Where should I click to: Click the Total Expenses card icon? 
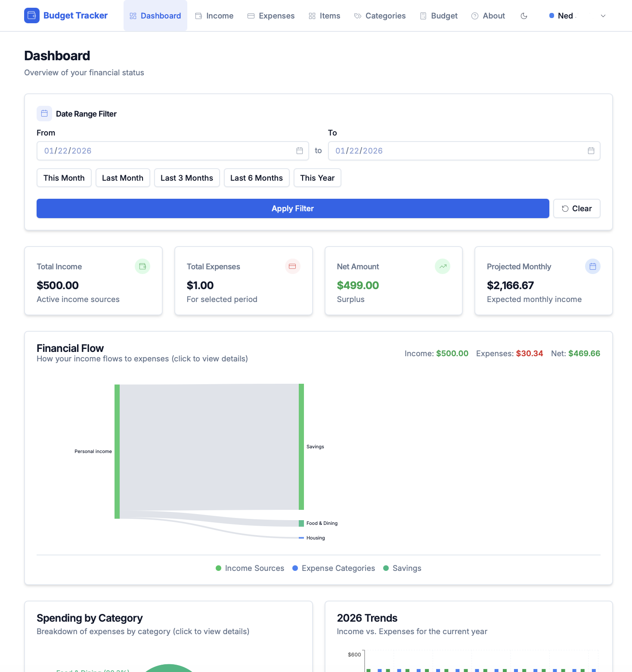(x=292, y=266)
